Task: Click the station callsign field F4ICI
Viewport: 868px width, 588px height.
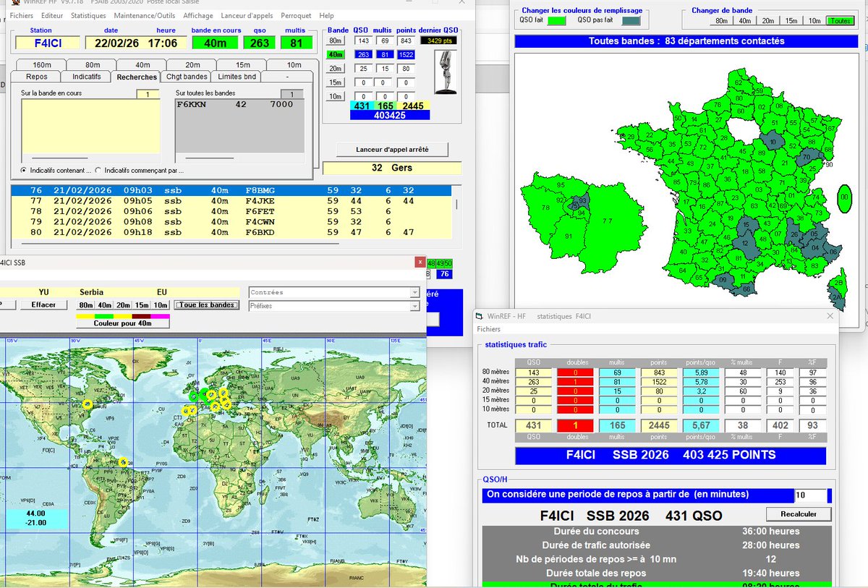Action: (46, 43)
